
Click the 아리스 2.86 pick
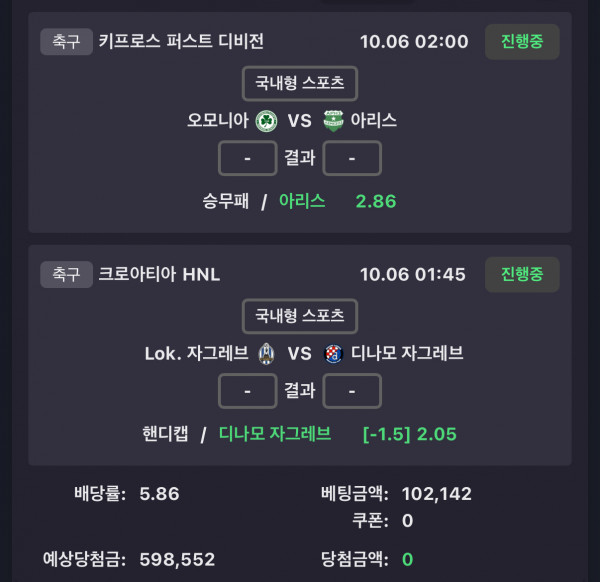[x=336, y=201]
